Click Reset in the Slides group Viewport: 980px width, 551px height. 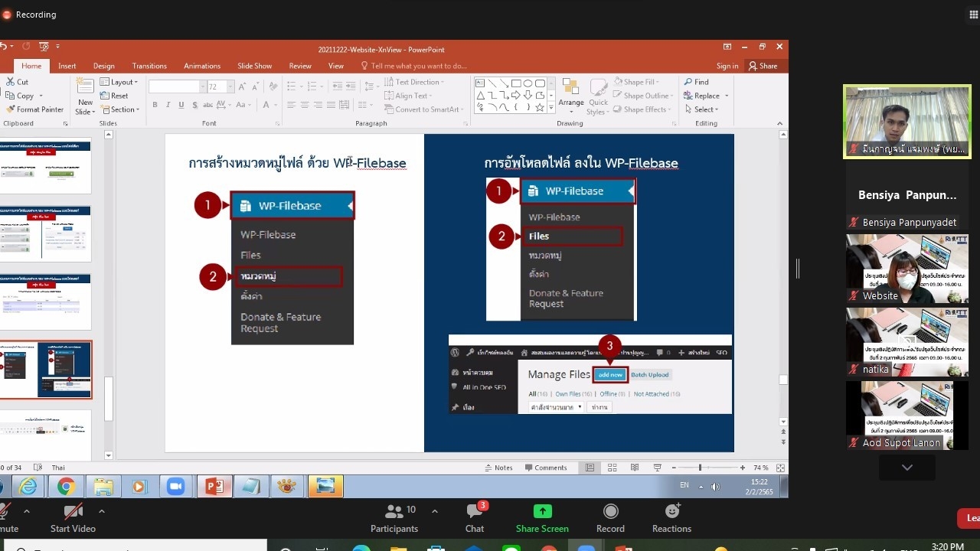point(113,96)
